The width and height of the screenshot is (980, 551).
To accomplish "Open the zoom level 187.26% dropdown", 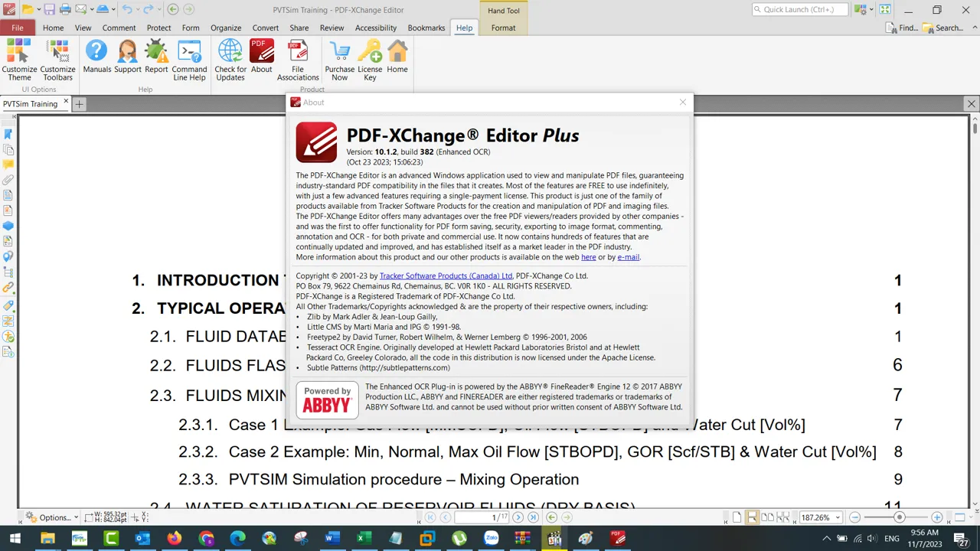I will coord(838,517).
